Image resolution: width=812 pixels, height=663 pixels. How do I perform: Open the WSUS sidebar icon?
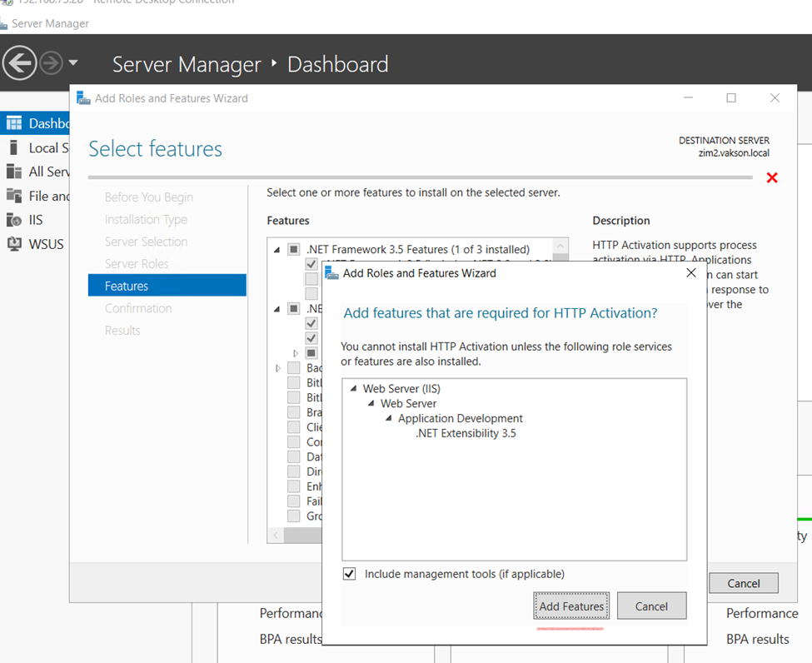[13, 244]
